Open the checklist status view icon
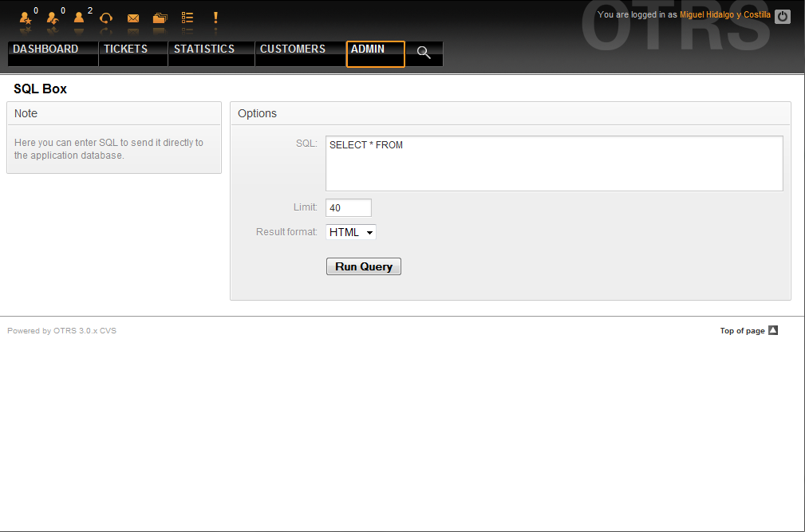Image resolution: width=805 pixels, height=532 pixels. [187, 18]
